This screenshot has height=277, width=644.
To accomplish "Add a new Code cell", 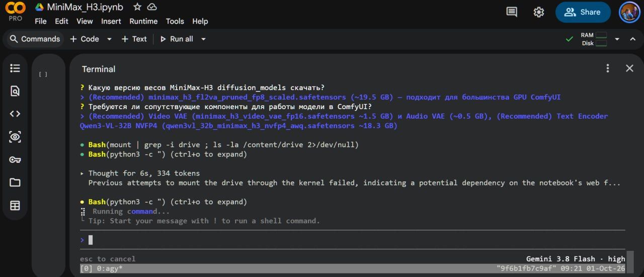I will click(x=84, y=39).
